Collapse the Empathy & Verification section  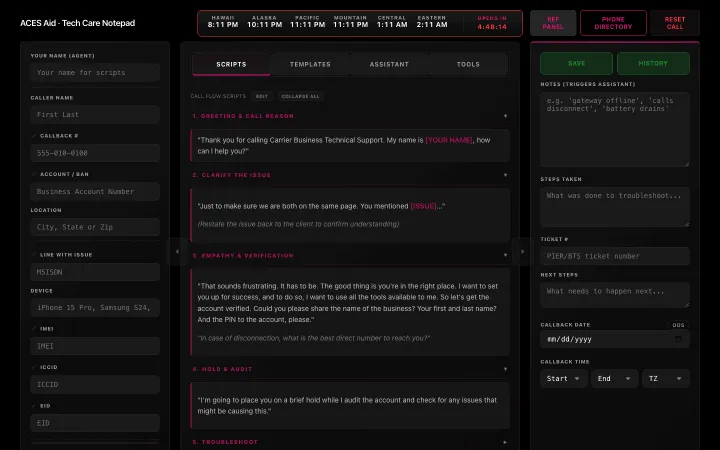pyautogui.click(x=505, y=255)
